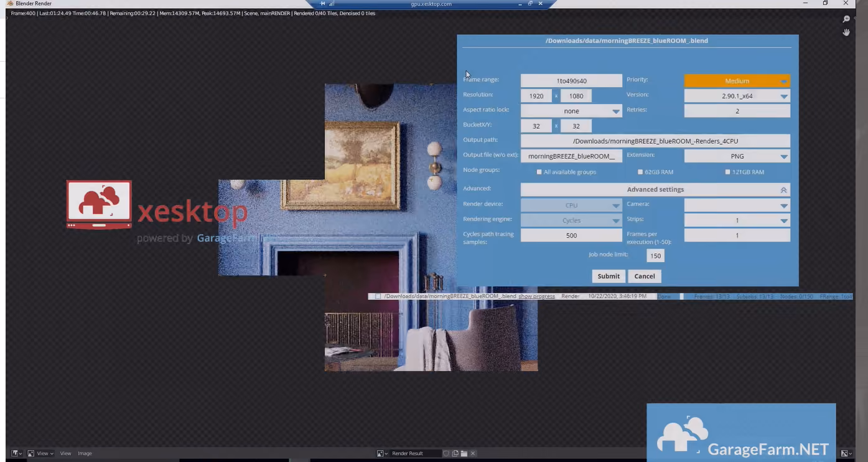Viewport: 868px width, 462px height.
Task: Click the open image folder icon
Action: (x=464, y=453)
